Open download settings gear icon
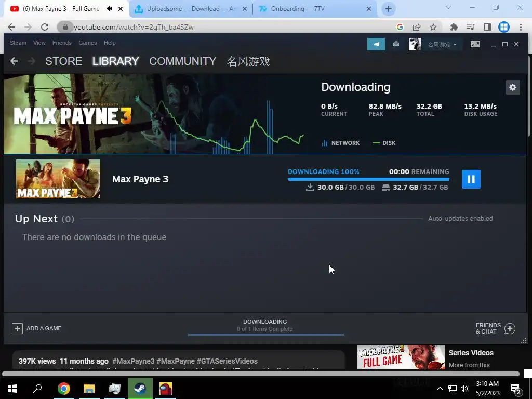 512,87
